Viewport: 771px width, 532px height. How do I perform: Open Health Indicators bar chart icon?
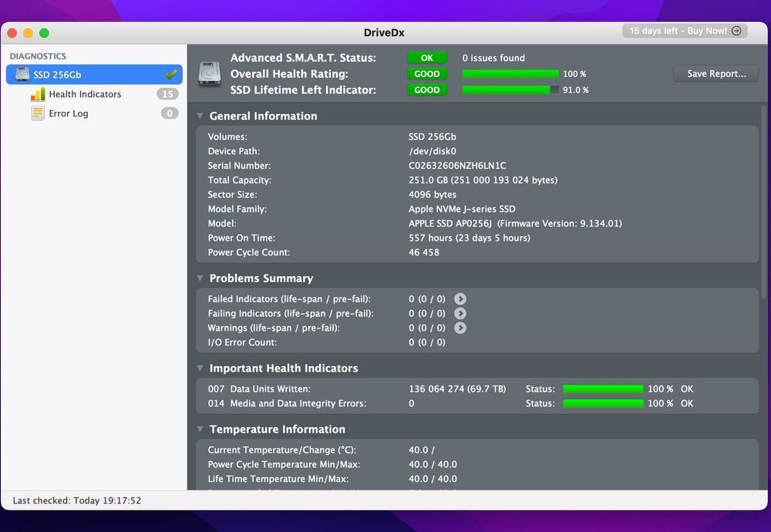(38, 94)
